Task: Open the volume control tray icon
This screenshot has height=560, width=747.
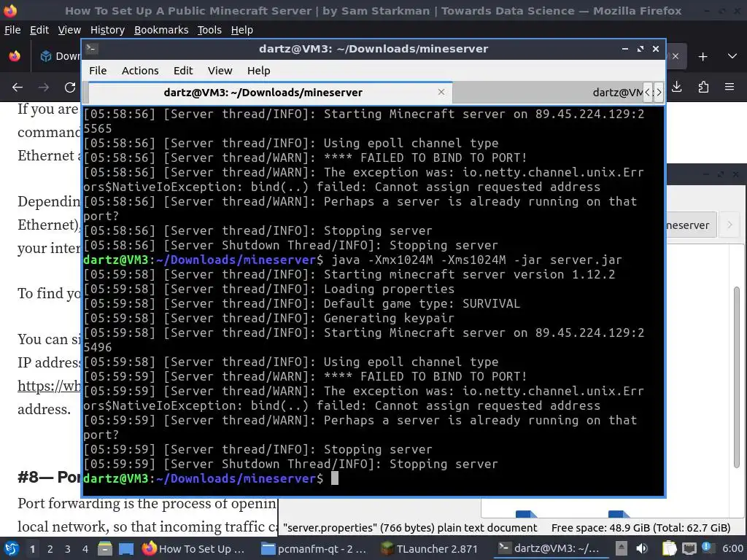Action: point(642,548)
